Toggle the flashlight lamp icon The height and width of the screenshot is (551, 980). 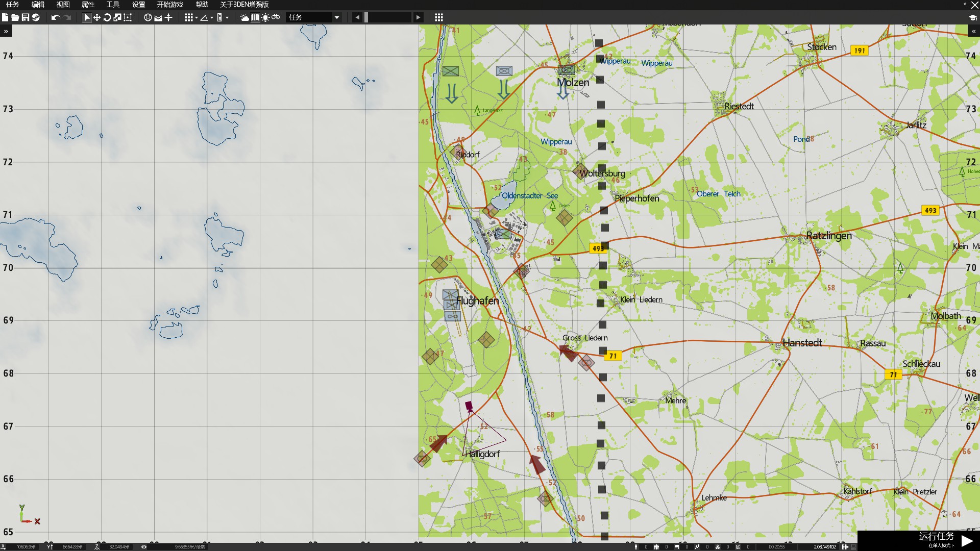click(265, 17)
